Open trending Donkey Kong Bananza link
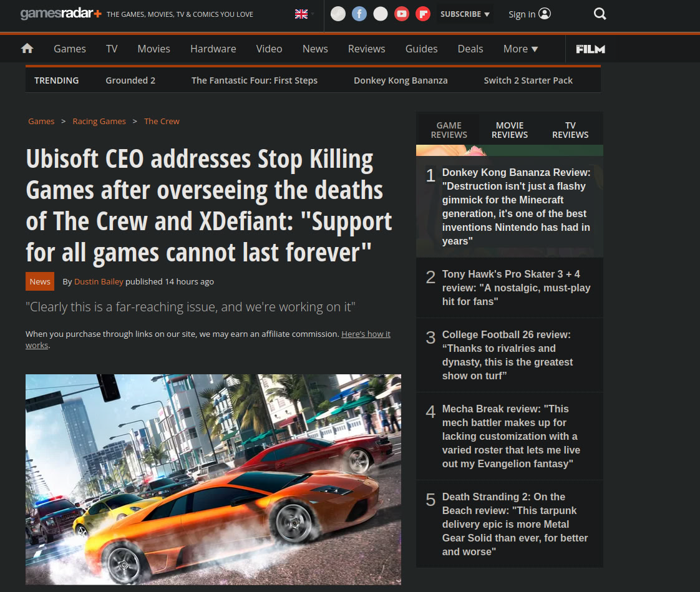Viewport: 700px width, 592px height. (401, 80)
